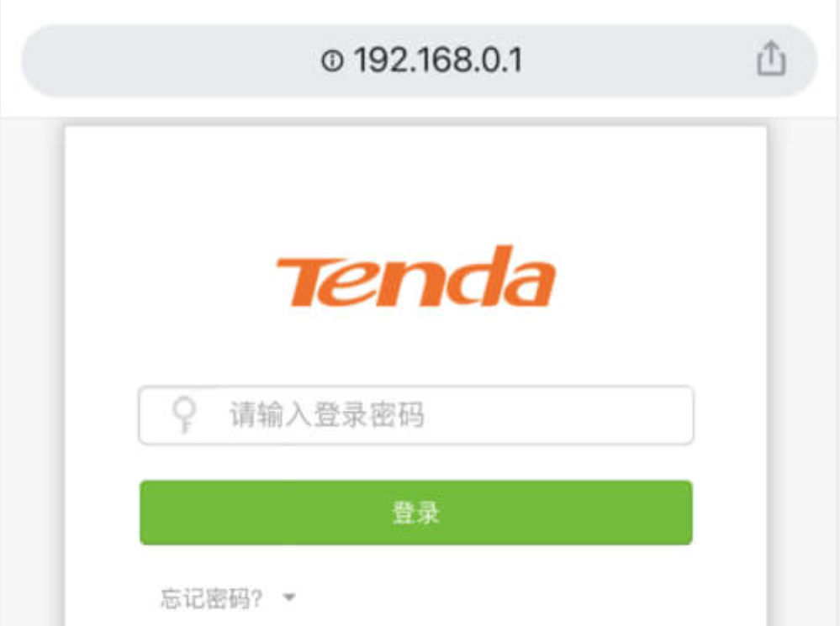Click the final letter a of Tenda logo
Viewport: 840px width, 626px height.
coord(531,284)
